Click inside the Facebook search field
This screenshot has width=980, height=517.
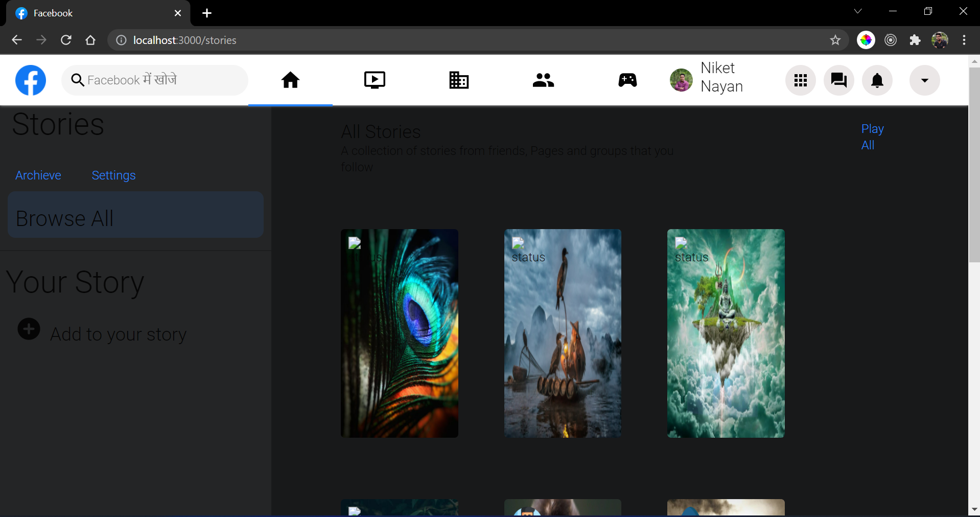point(154,80)
